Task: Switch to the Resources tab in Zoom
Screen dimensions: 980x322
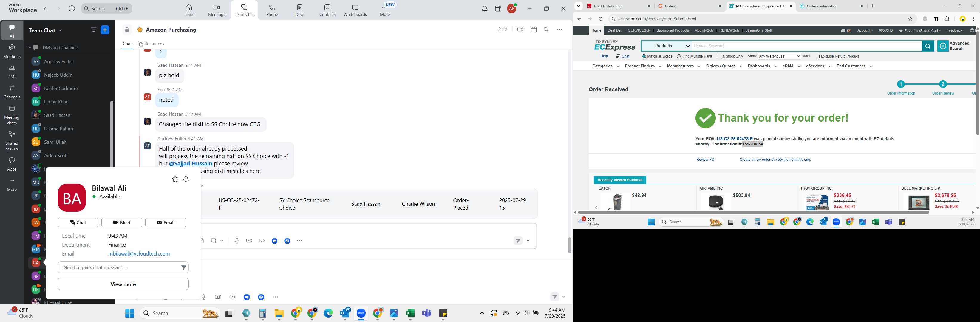Action: click(x=151, y=44)
